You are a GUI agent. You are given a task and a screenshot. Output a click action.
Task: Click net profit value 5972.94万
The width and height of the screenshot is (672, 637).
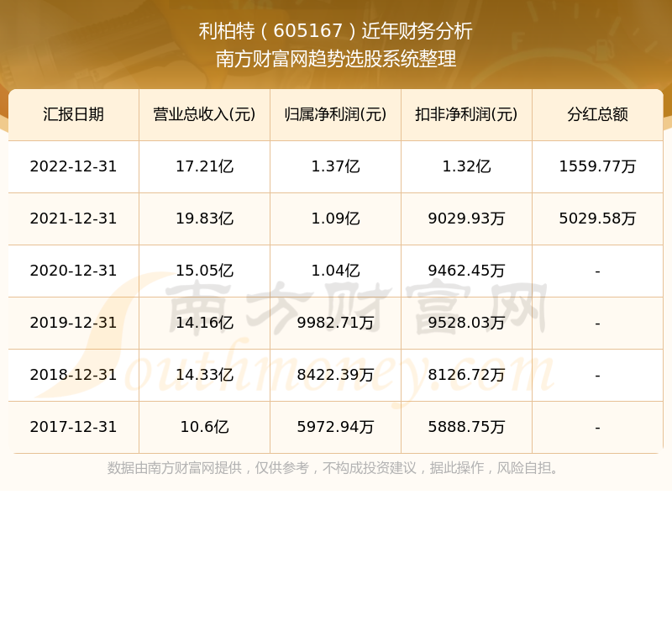[x=335, y=427]
